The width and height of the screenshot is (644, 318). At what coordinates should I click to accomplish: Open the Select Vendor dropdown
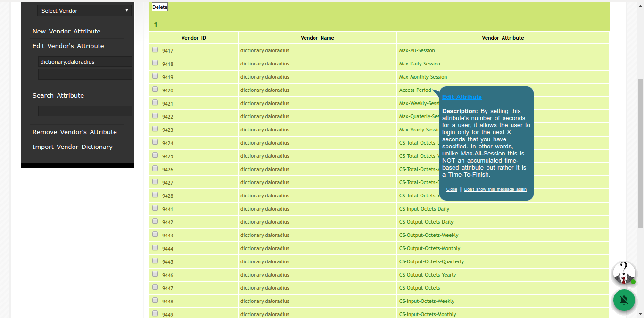[x=84, y=11]
